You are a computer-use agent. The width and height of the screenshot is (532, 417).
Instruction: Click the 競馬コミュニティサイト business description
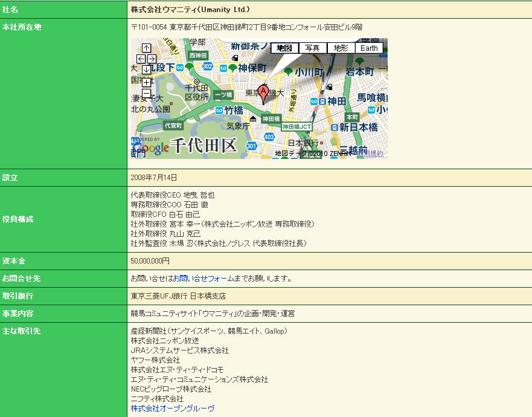coord(213,314)
